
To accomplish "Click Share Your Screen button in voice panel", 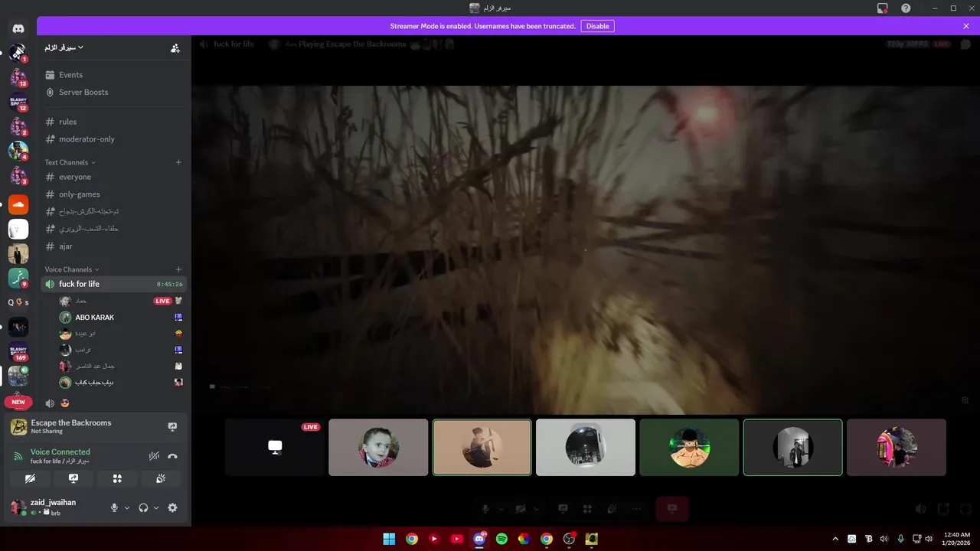I will click(73, 478).
